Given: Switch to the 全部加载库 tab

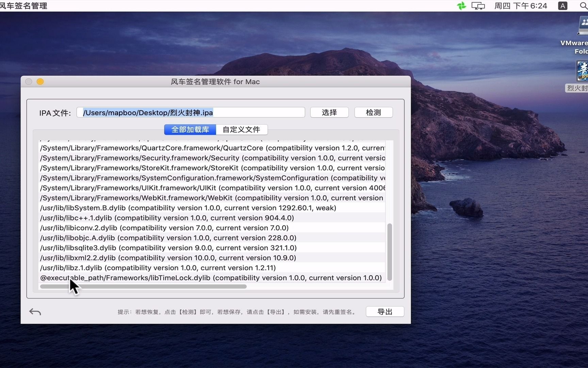Looking at the screenshot, I should (x=190, y=129).
